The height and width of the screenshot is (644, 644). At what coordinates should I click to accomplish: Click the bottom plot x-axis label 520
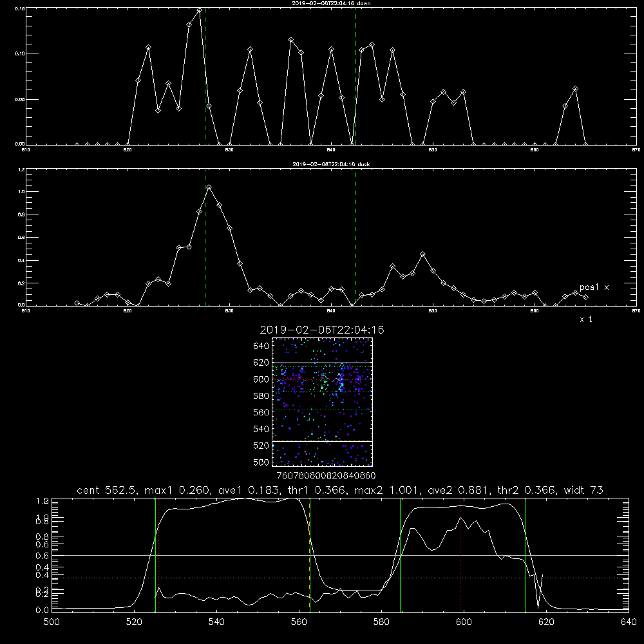click(134, 622)
